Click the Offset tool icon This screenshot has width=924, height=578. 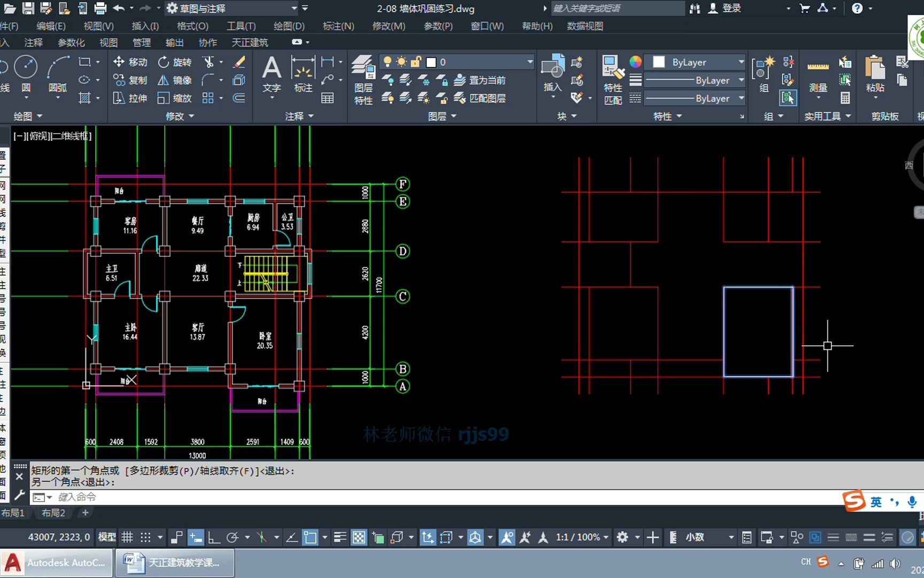(239, 98)
